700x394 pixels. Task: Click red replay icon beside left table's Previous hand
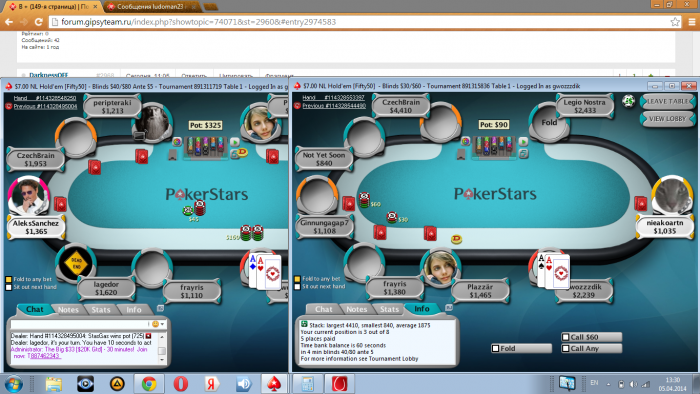click(8, 106)
